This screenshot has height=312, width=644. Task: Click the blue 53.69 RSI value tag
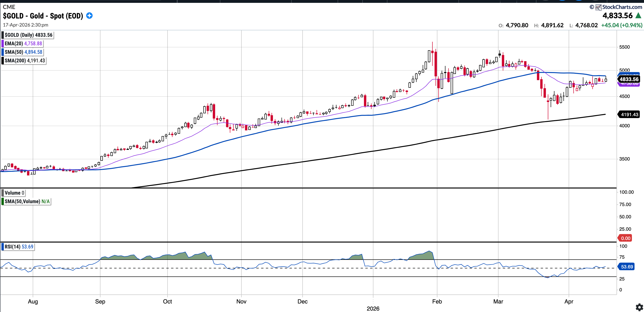coord(627,267)
